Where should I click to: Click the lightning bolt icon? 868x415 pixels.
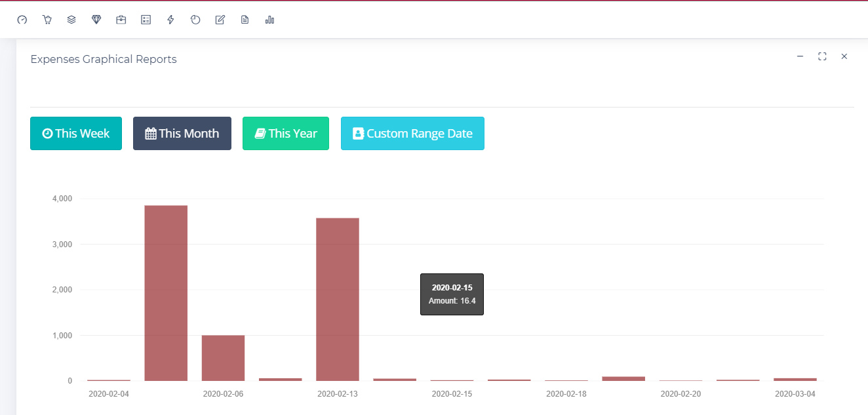pos(170,20)
